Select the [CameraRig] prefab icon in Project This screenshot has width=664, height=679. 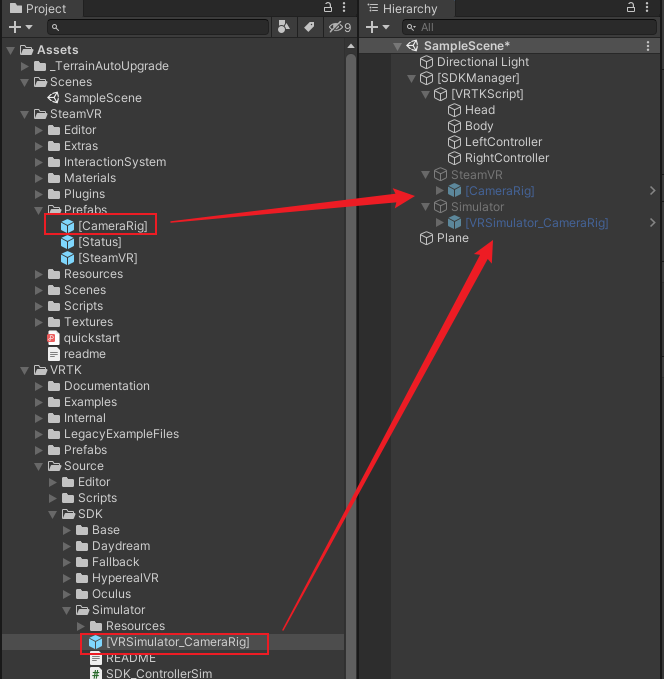click(67, 226)
